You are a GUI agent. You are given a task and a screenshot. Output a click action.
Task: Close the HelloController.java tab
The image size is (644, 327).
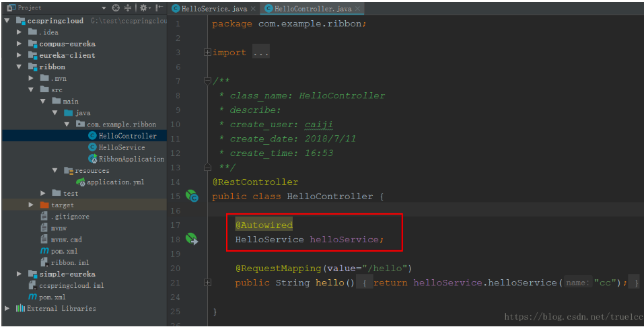point(358,9)
